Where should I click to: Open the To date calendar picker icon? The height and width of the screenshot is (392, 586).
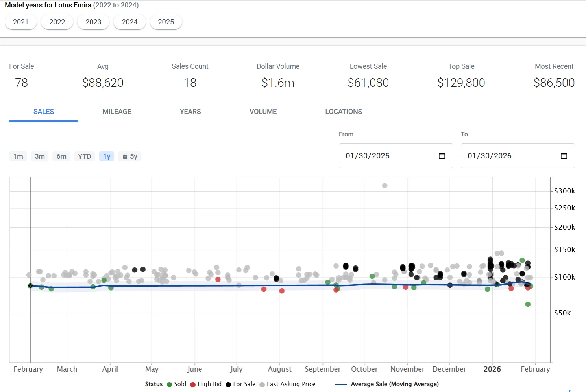[x=564, y=156]
